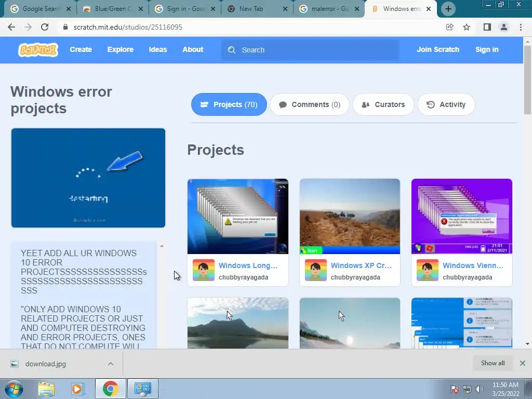Click the page vertical scrollbar thumb
Screen dimensions: 532x399
(527, 79)
